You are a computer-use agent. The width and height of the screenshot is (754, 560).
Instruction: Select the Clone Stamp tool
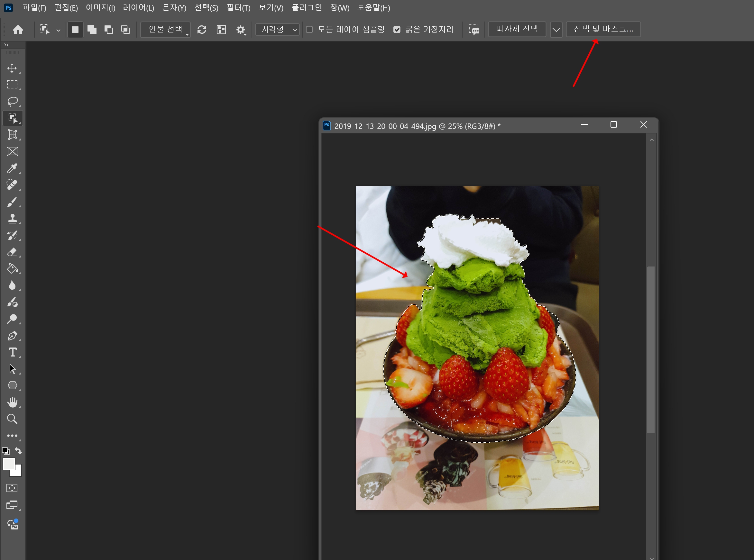pos(13,219)
